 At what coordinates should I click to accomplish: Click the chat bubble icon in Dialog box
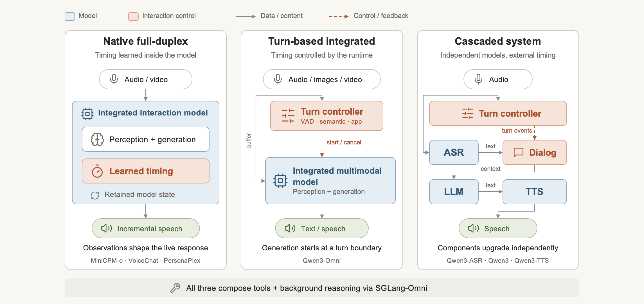(519, 152)
